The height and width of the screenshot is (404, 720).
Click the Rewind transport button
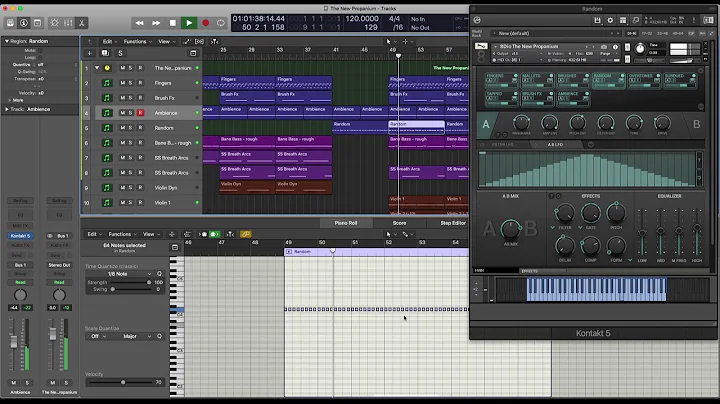(x=139, y=23)
